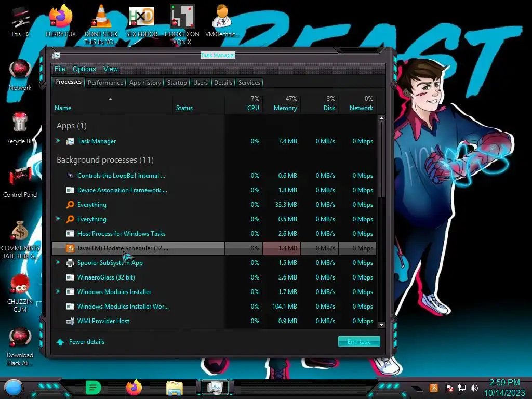Launch Firefox from the taskbar
Viewport: 532px width, 399px height.
(134, 388)
